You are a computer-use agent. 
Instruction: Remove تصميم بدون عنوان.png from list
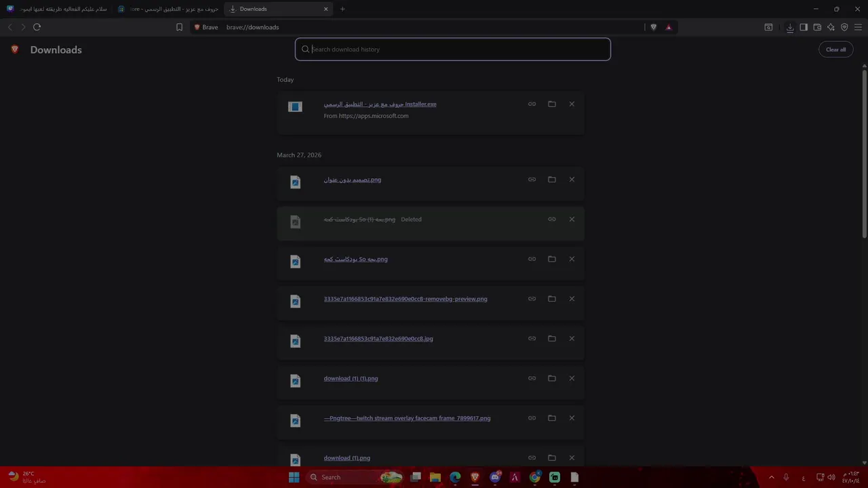(x=572, y=180)
